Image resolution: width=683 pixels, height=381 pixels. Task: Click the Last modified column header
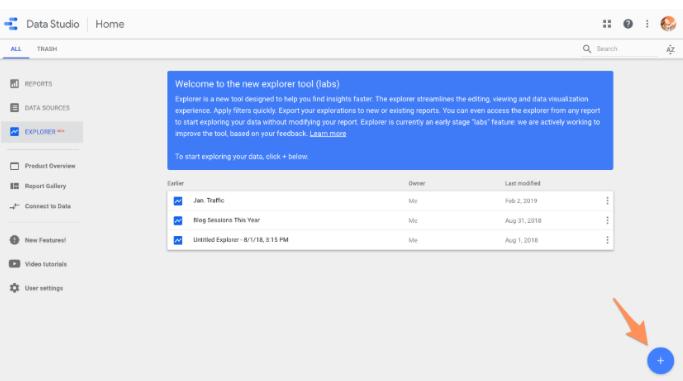click(522, 183)
